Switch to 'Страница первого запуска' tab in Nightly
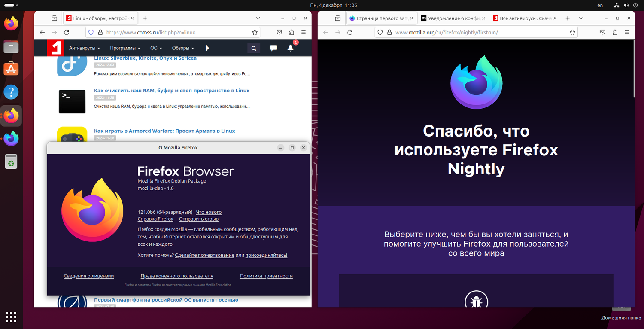The height and width of the screenshot is (329, 644). coord(382,18)
